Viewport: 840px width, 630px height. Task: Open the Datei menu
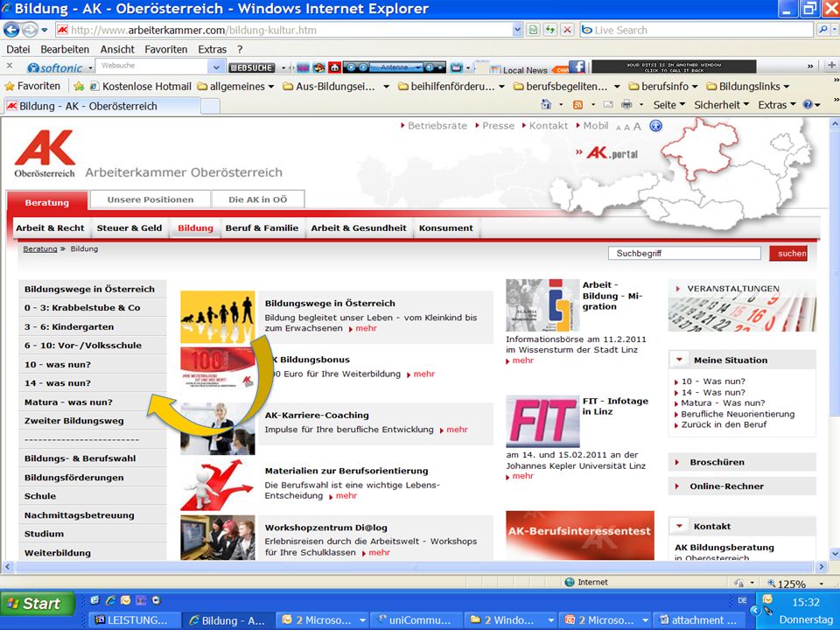point(18,49)
